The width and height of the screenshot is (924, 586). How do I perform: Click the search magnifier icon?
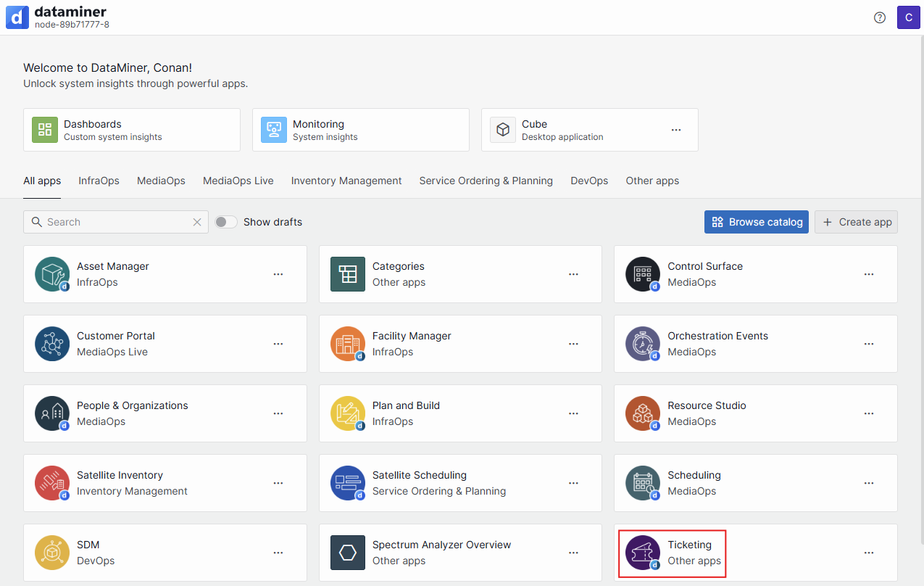click(x=37, y=222)
